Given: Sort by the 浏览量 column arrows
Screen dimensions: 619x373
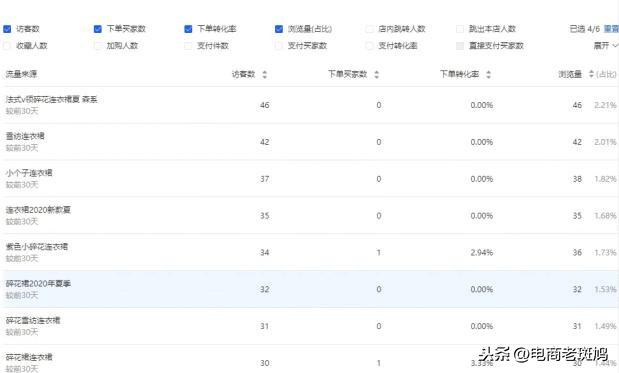Looking at the screenshot, I should tap(591, 74).
